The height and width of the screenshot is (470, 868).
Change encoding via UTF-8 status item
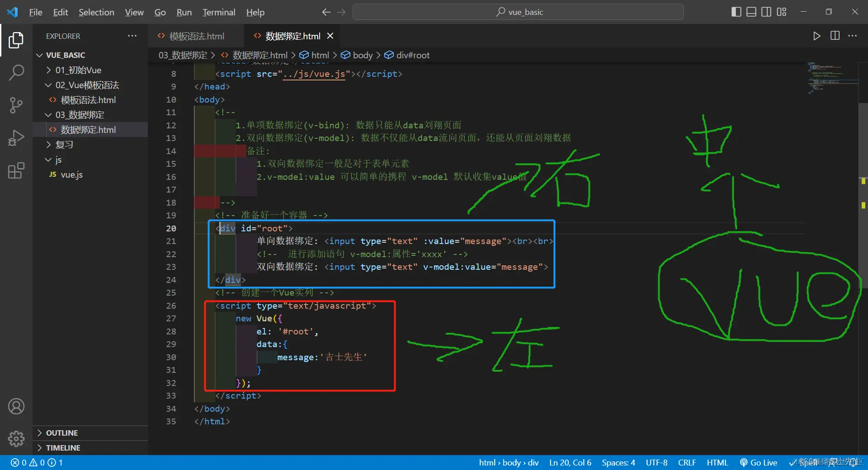(656, 462)
